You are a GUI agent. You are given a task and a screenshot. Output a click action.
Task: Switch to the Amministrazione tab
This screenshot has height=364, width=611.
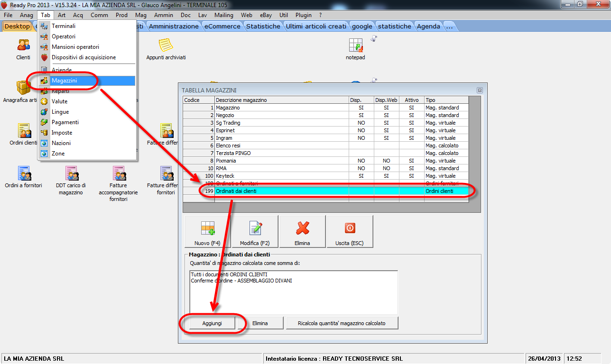pos(174,26)
